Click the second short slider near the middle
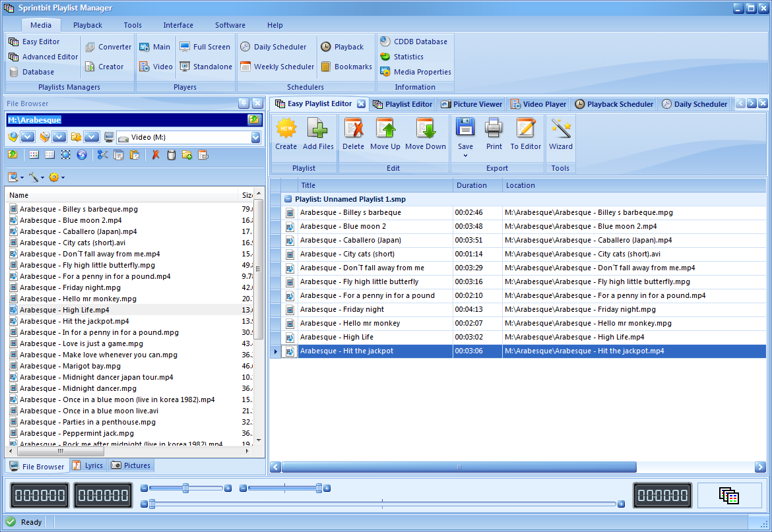This screenshot has height=532, width=772. tap(285, 488)
